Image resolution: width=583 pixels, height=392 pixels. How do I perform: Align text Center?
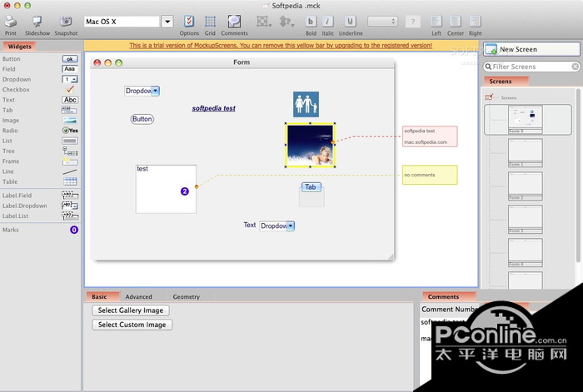pyautogui.click(x=455, y=22)
